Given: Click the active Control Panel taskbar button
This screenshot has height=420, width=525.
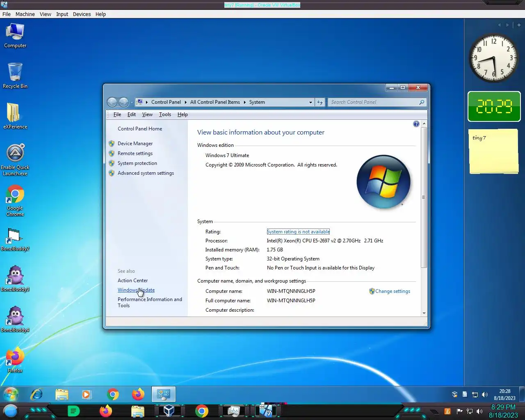Looking at the screenshot, I should coord(164,395).
